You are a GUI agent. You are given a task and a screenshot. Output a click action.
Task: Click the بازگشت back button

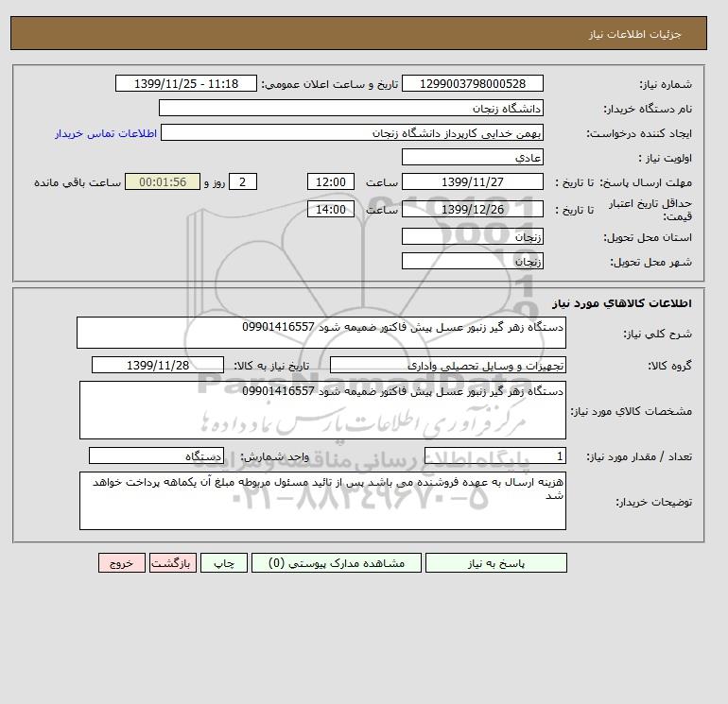(x=173, y=562)
